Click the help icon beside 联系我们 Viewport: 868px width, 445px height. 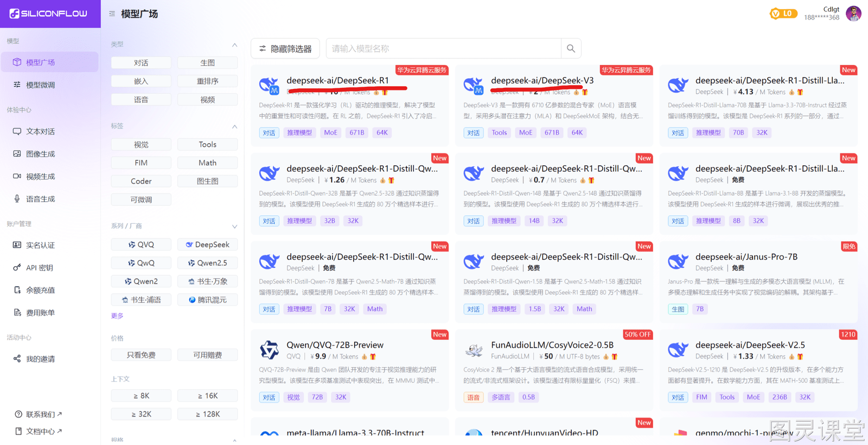point(18,414)
